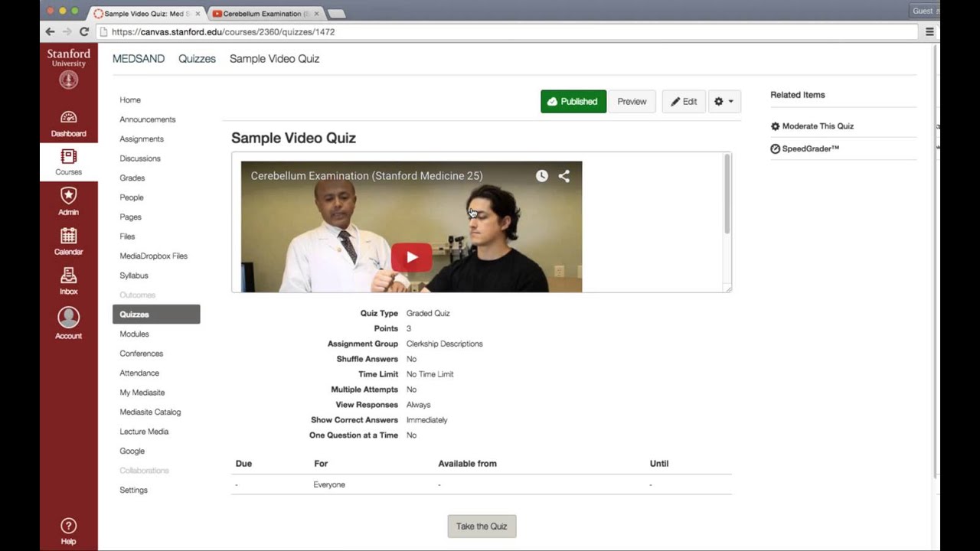
Task: Click the Stanford University logo
Action: 68,68
